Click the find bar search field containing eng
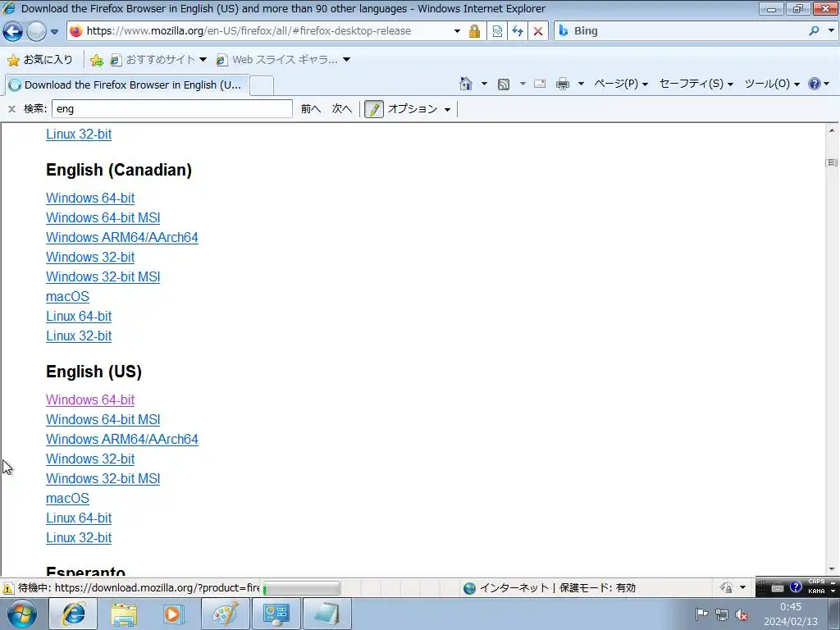The width and height of the screenshot is (840, 630). [x=172, y=109]
